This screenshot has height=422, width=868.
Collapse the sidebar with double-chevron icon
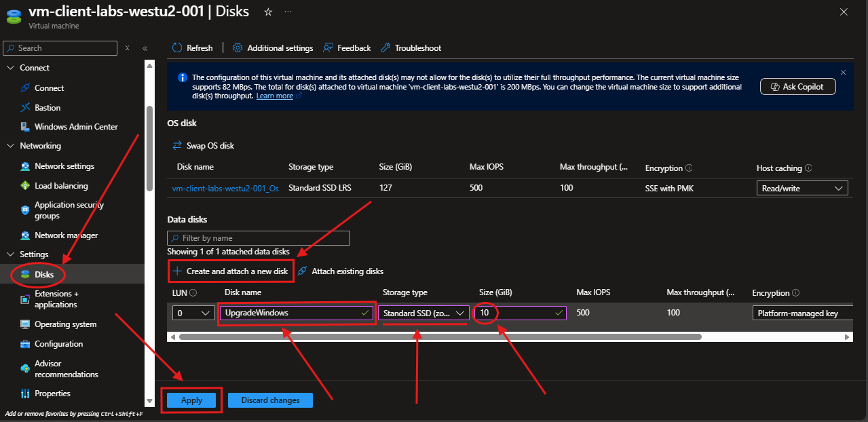[145, 48]
